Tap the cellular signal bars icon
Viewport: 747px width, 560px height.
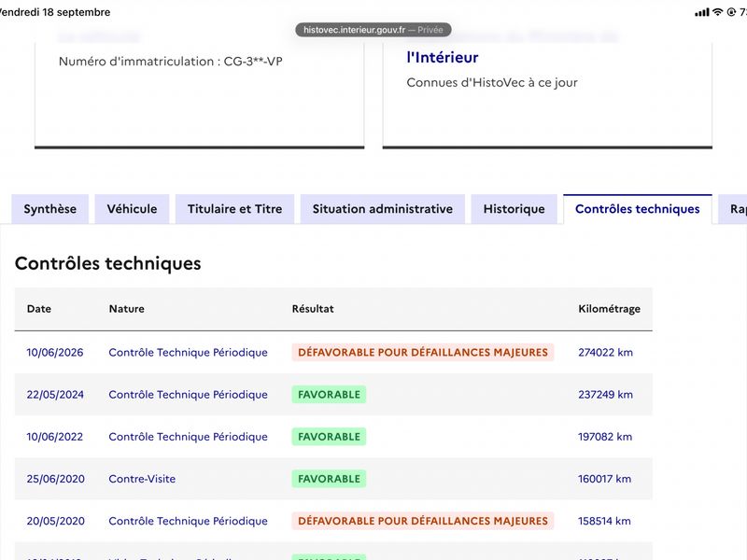[x=702, y=12]
